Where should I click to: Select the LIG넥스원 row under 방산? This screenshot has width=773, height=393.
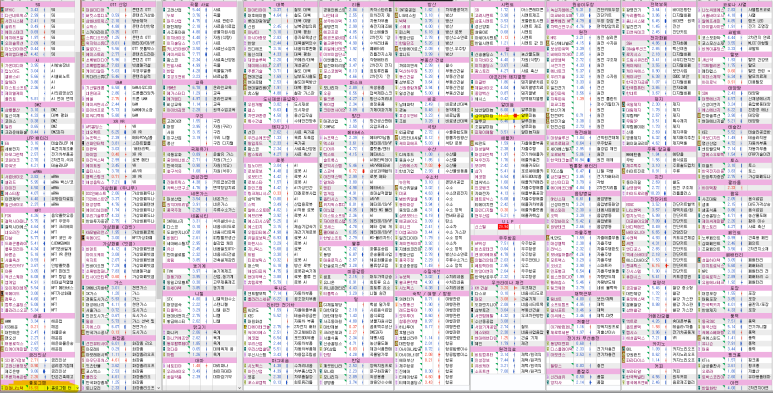pyautogui.click(x=431, y=15)
